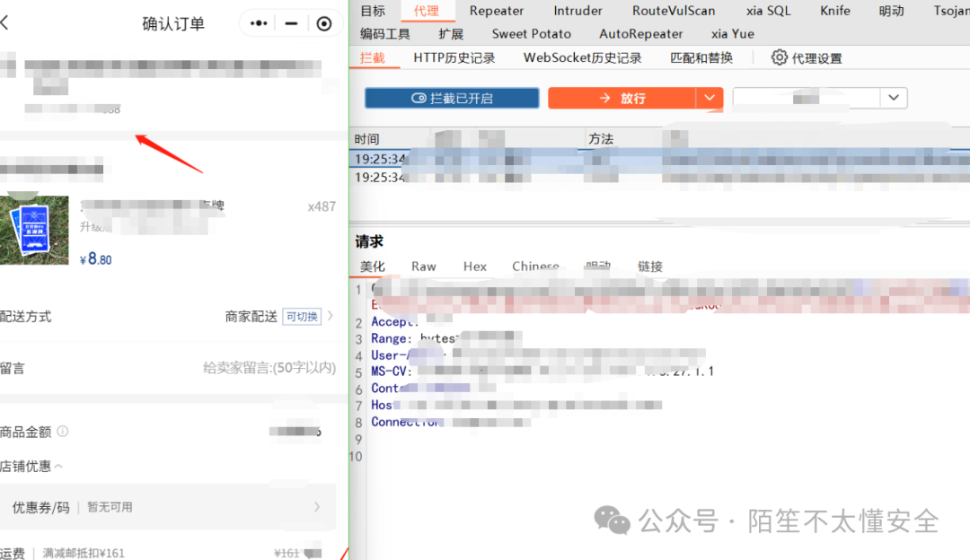The image size is (970, 560).
Task: Click the WeChat speech-bubble icon near 公众号 watermark
Action: [x=612, y=521]
